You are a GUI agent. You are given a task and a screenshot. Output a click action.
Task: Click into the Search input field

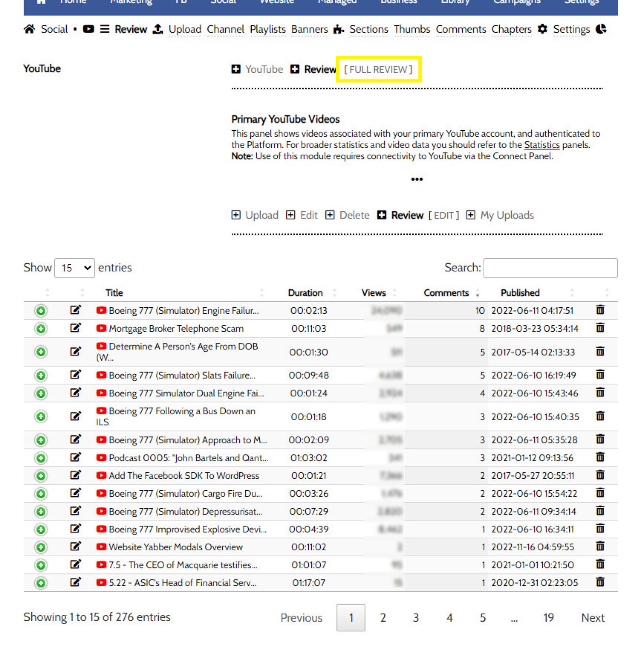point(550,268)
